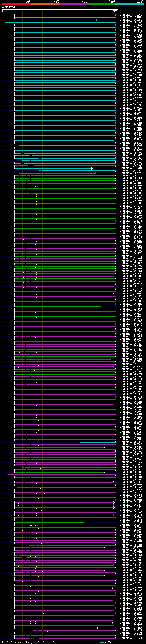Select the UniRef100_Q9ZRX0 label
Image resolution: width=146 pixels, height=644 pixels.
tap(131, 143)
